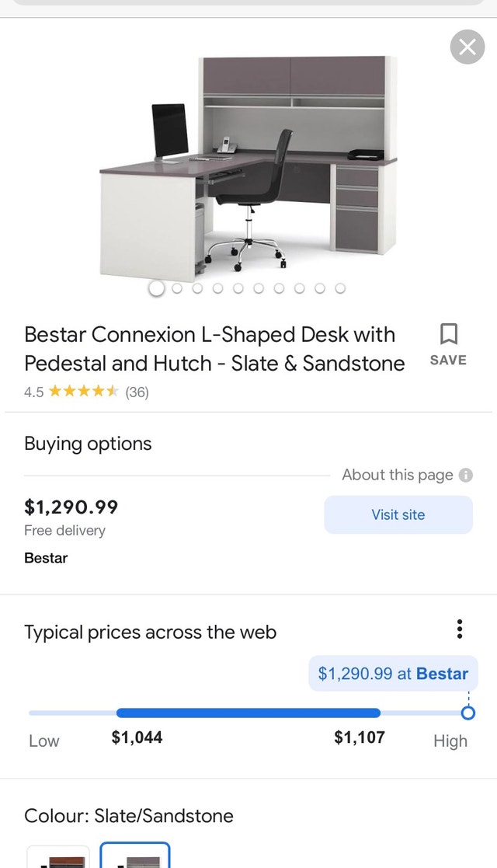
Task: Click the product title text
Action: (210, 348)
